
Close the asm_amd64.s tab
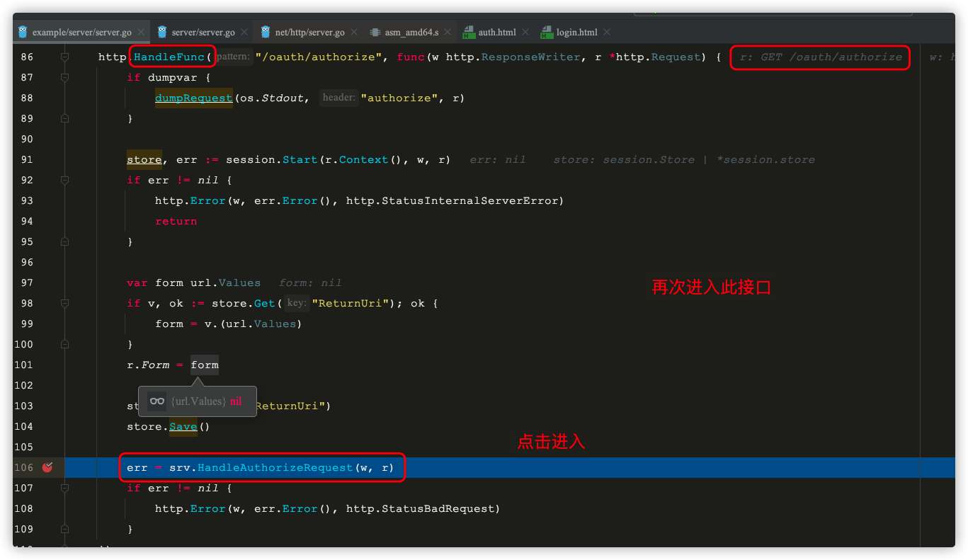448,33
